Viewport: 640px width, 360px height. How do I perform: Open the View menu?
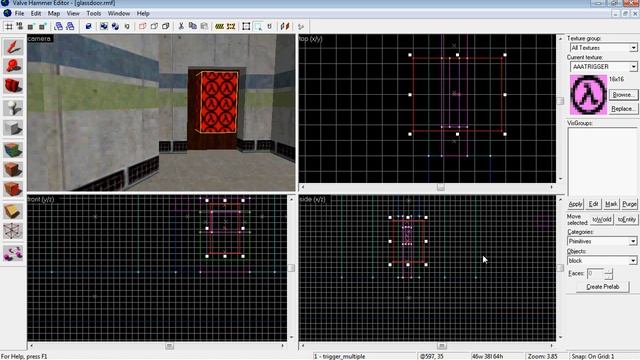(x=73, y=13)
